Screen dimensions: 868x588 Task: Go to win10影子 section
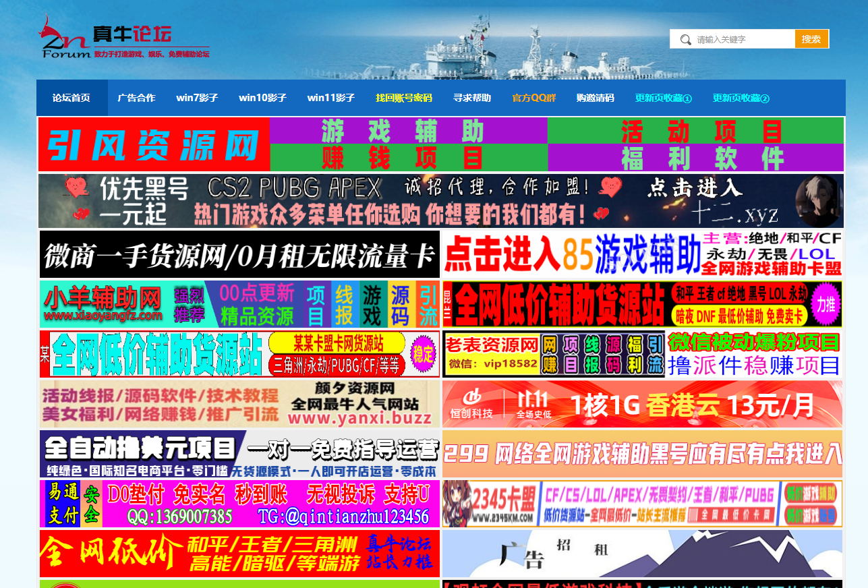click(x=262, y=98)
